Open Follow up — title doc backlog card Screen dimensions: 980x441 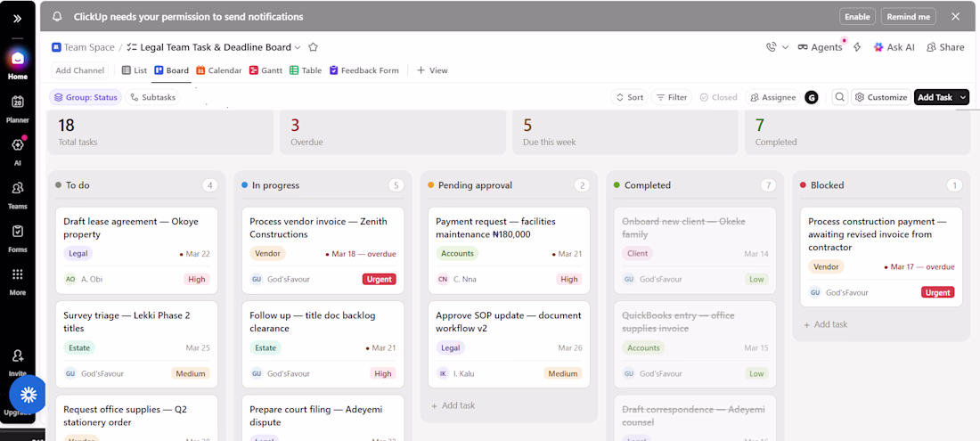(x=323, y=344)
